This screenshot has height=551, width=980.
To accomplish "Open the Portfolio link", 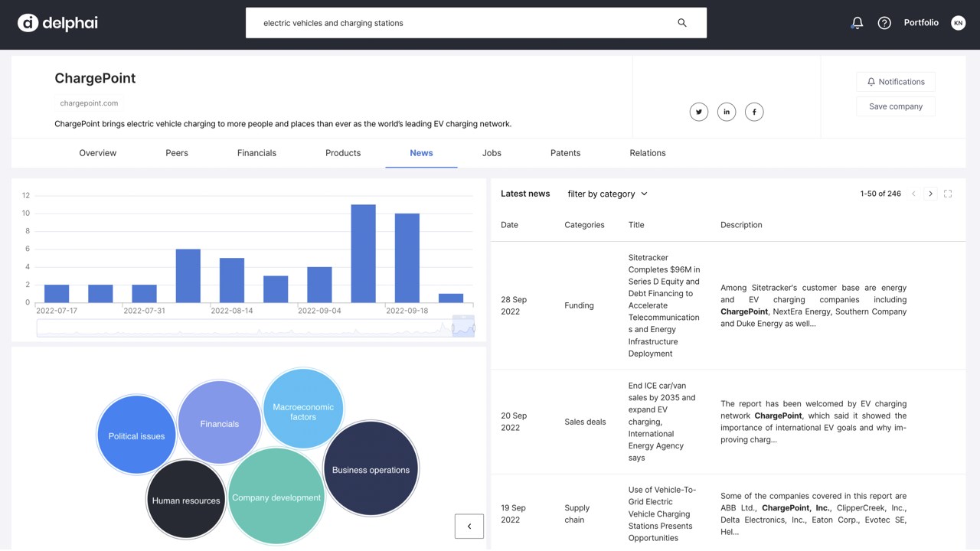I will pyautogui.click(x=921, y=23).
